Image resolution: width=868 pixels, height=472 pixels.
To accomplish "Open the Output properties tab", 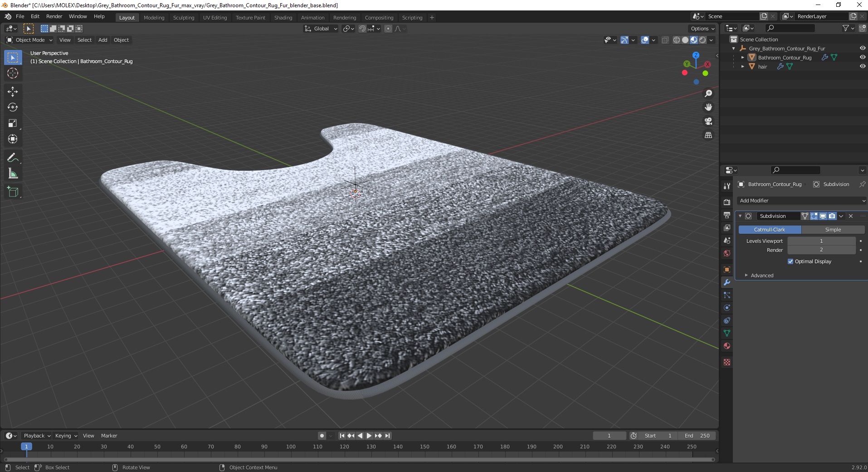I will tap(727, 215).
